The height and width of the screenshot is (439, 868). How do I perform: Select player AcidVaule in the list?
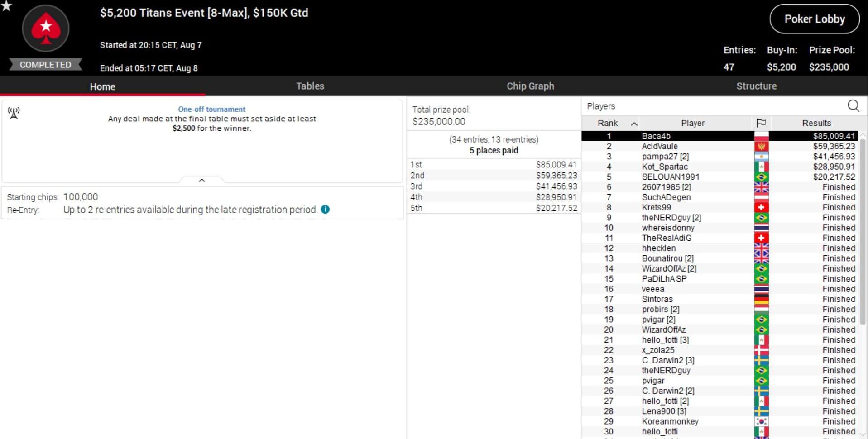(x=659, y=146)
